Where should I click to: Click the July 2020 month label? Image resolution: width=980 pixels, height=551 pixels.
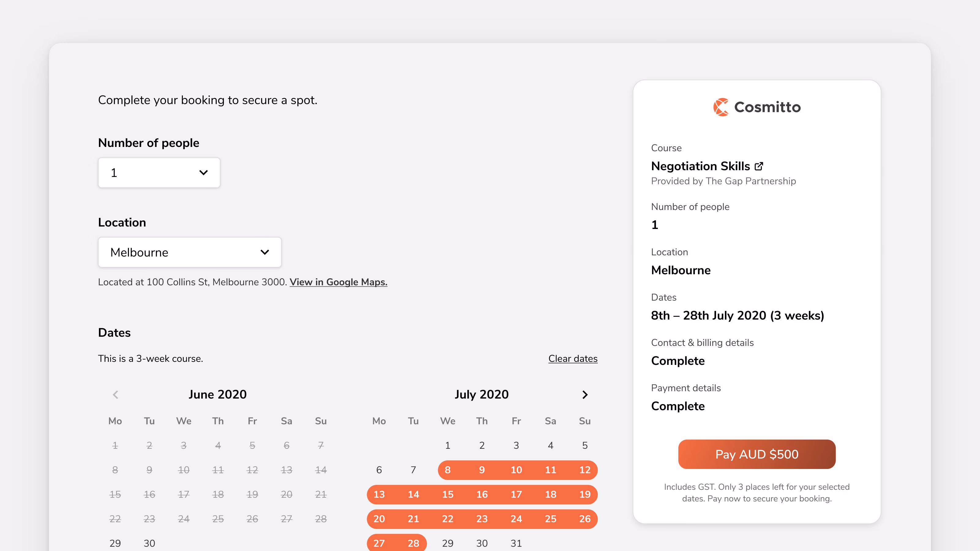[482, 394]
